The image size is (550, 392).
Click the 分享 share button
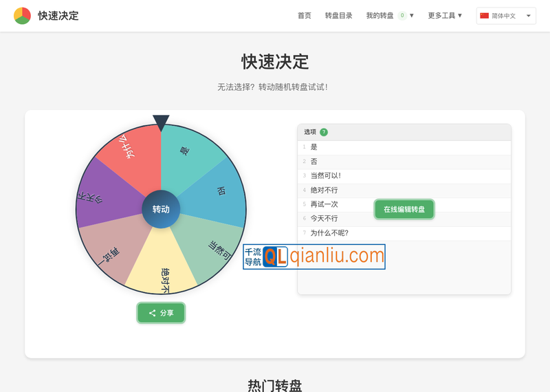point(161,313)
